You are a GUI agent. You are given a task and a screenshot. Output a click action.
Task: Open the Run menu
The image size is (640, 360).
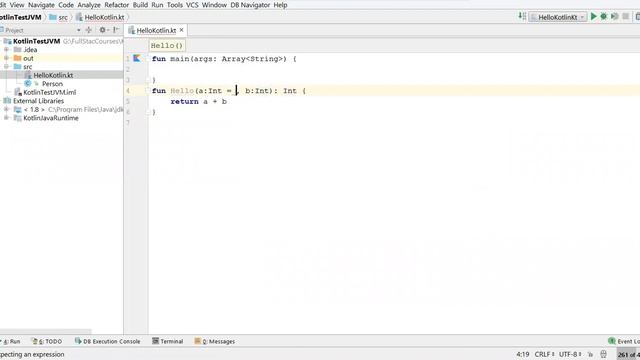[x=157, y=5]
